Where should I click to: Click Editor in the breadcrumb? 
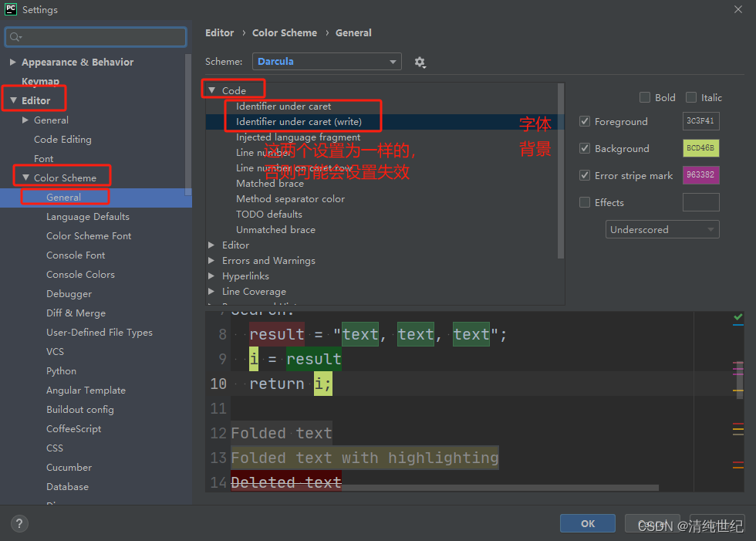[219, 32]
